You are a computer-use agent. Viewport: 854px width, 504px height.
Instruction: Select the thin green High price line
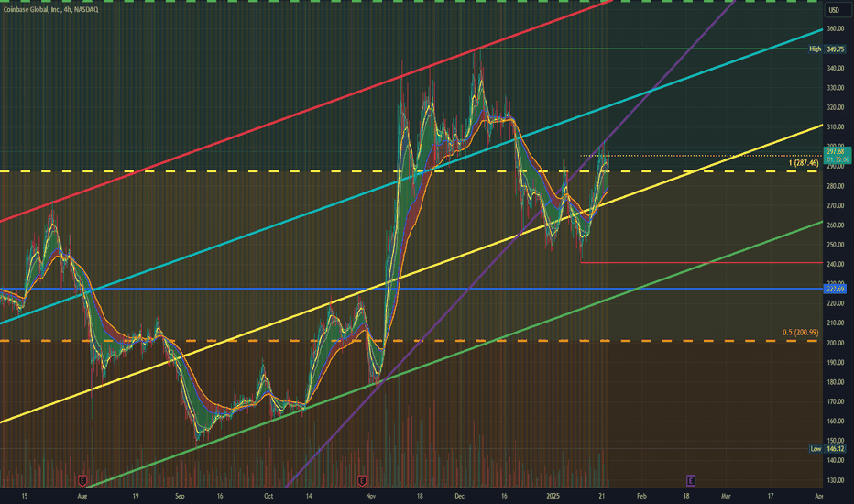tap(642, 49)
